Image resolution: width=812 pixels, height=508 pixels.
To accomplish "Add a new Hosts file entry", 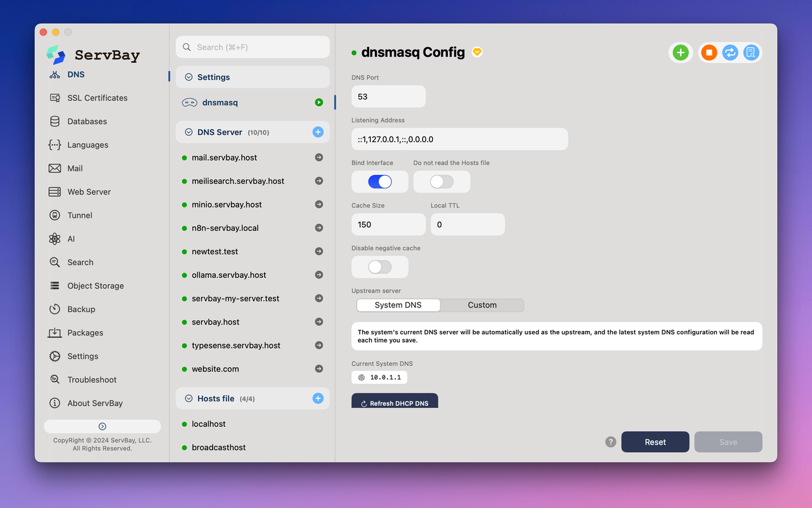I will click(x=318, y=398).
